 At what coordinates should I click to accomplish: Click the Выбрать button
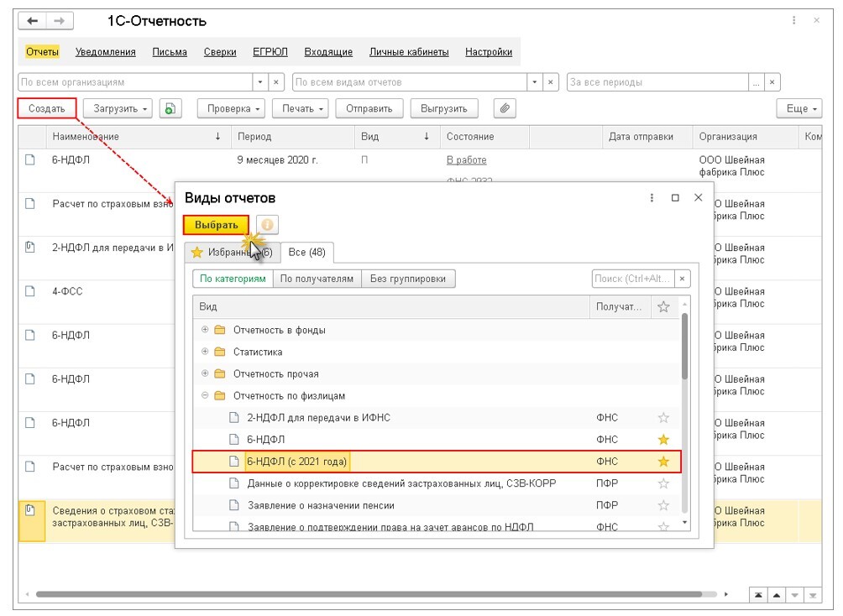click(216, 225)
